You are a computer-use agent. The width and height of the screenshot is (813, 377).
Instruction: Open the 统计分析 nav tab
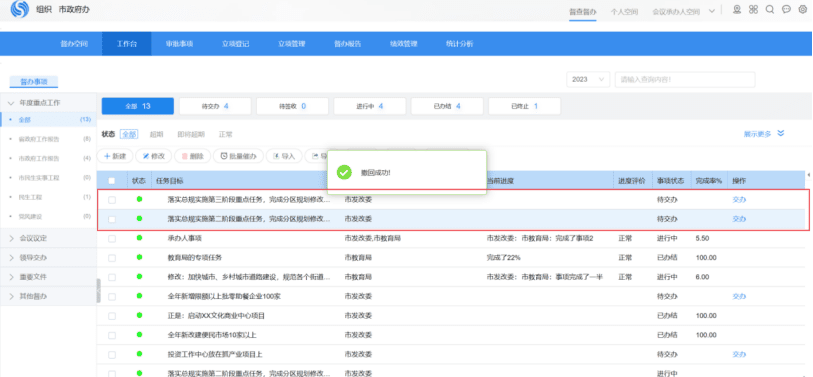tap(459, 44)
